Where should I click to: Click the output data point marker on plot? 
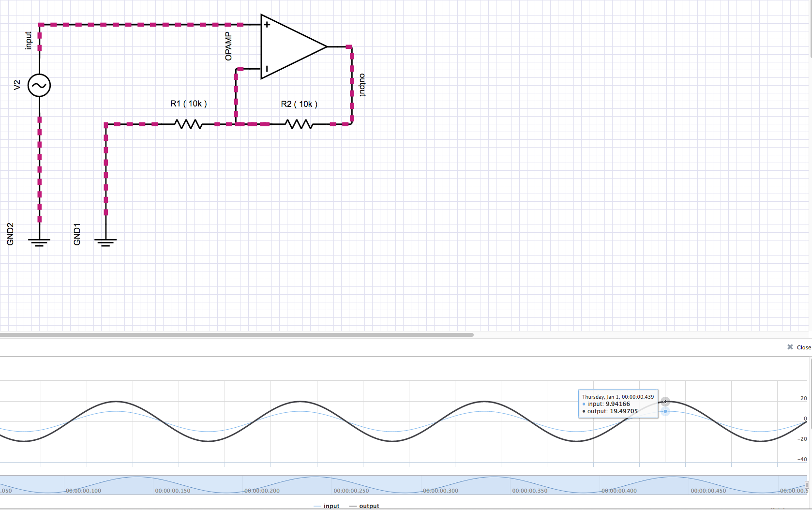point(665,402)
